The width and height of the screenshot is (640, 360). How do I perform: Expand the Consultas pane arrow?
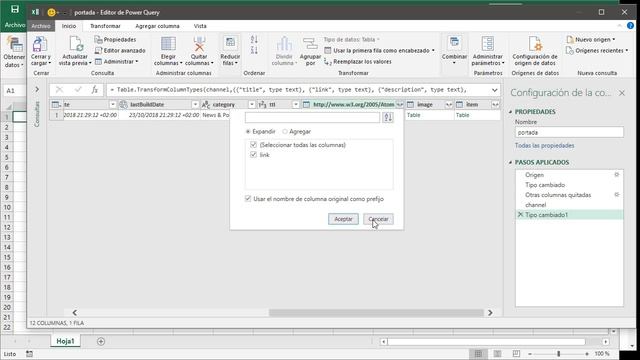click(37, 89)
